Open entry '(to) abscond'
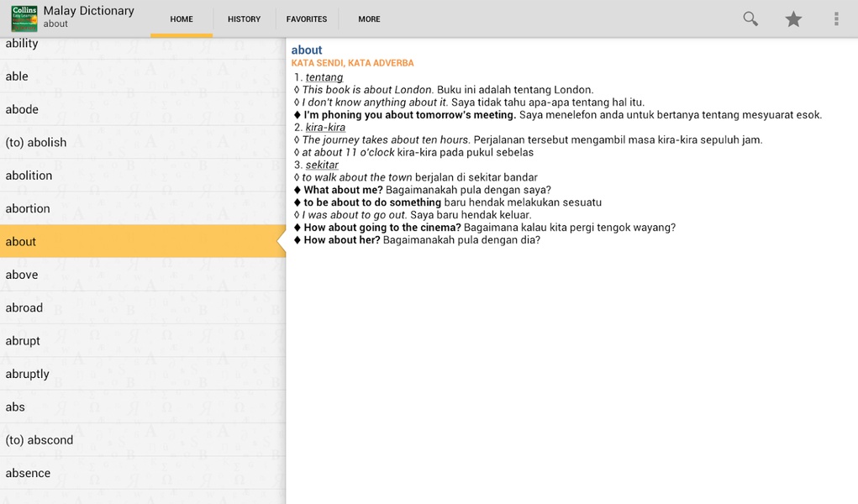This screenshot has height=504, width=858. (143, 440)
